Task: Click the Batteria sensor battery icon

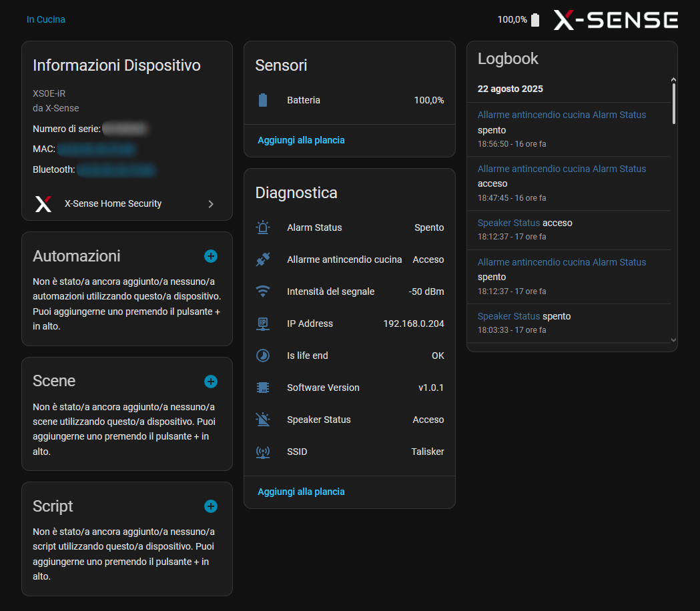Action: [x=263, y=100]
